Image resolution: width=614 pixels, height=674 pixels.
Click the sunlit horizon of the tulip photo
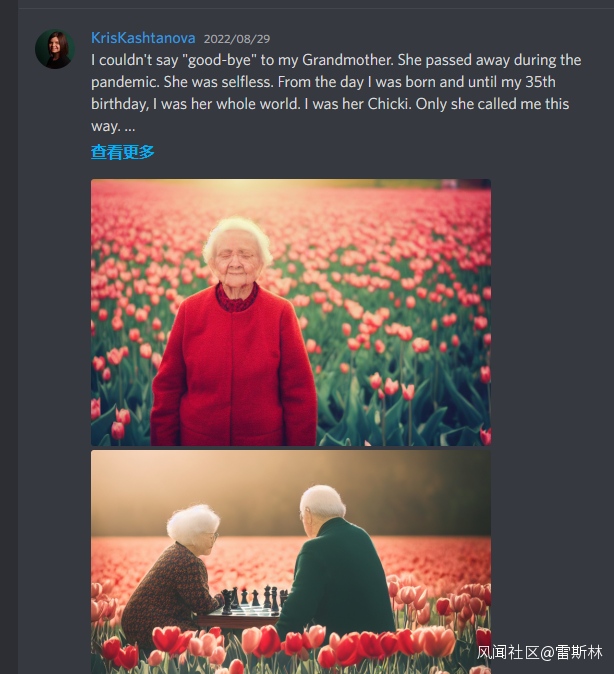click(291, 185)
